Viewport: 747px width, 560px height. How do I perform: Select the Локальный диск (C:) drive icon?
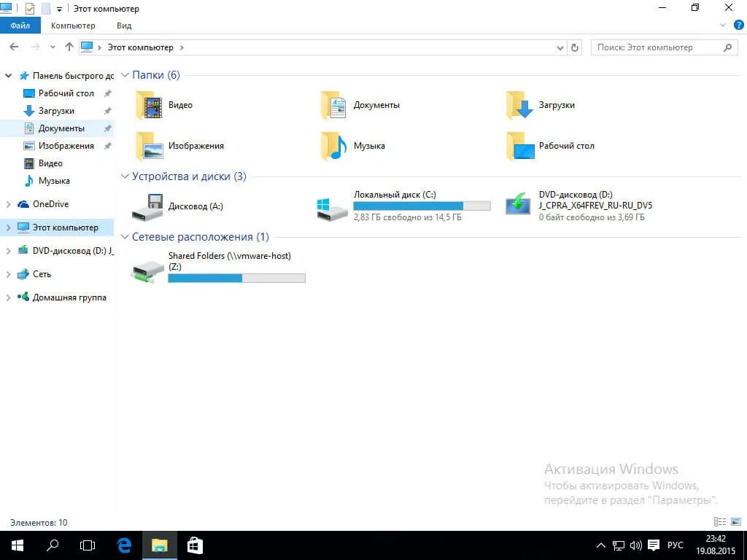pos(332,209)
